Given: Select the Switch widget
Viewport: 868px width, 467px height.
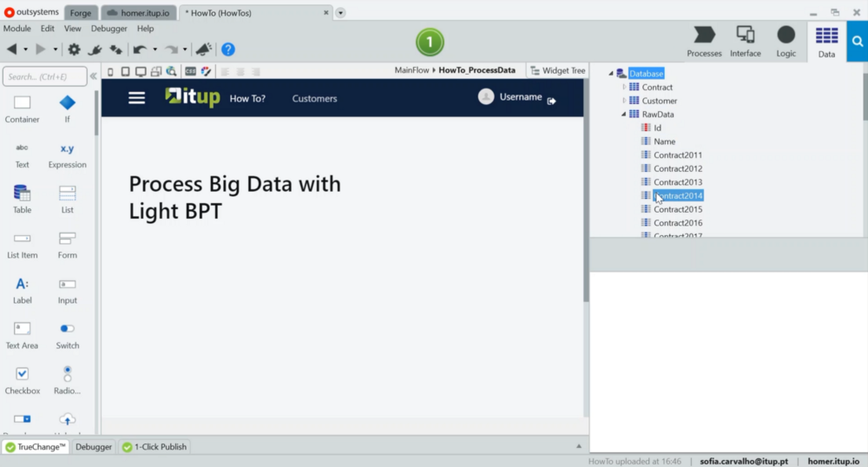Looking at the screenshot, I should tap(68, 336).
